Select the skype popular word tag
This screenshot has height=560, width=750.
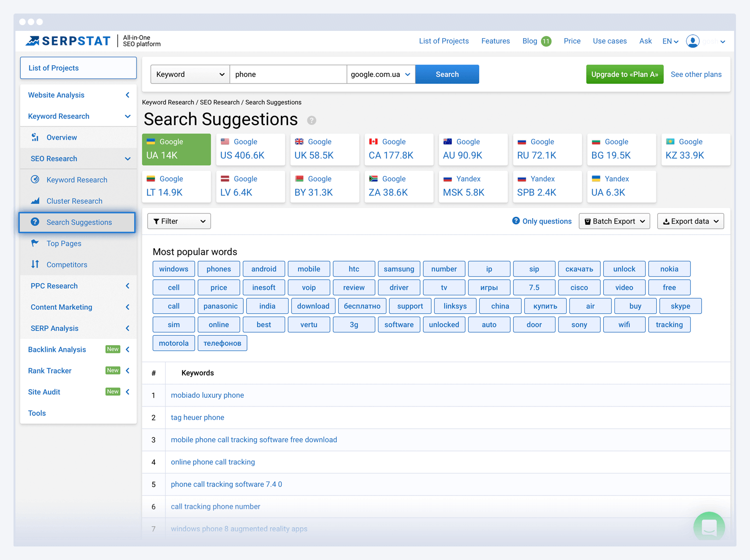681,306
